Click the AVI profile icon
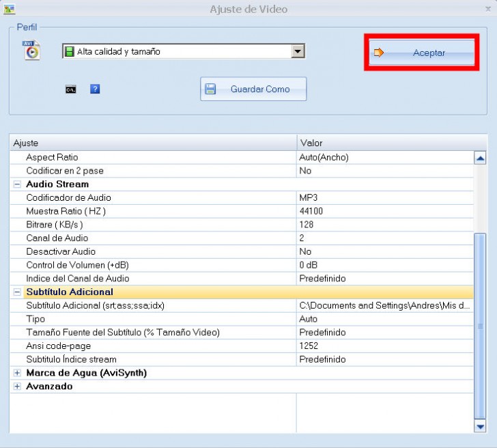This screenshot has width=497, height=448. click(32, 51)
